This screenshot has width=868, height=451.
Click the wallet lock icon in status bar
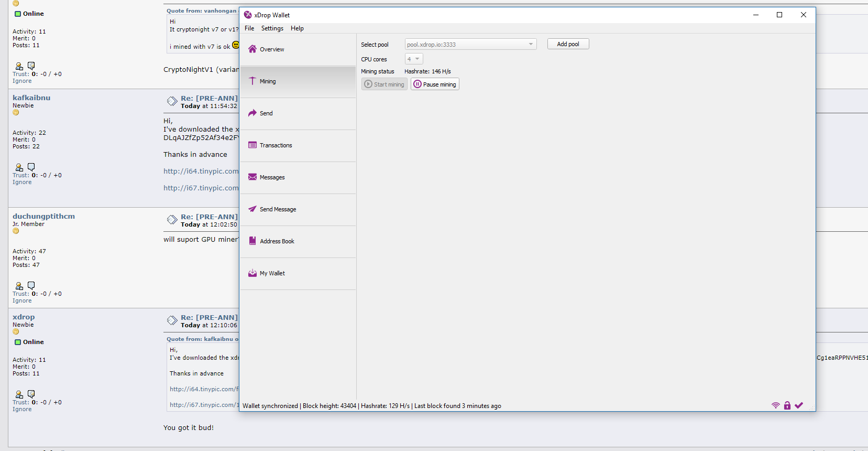[787, 405]
